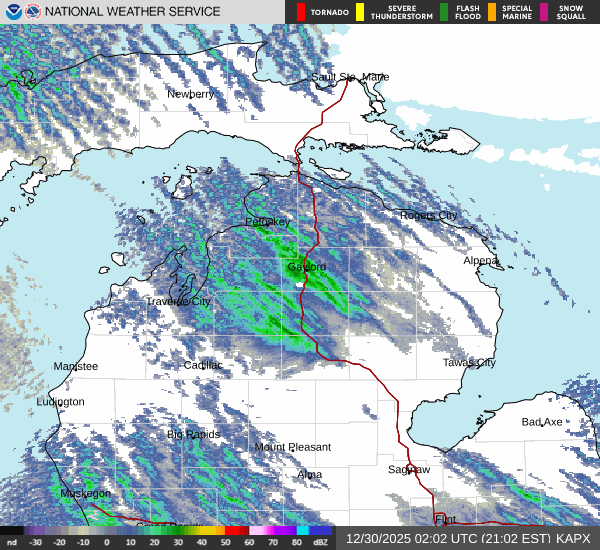Click the Petoskey label on the map
The width and height of the screenshot is (600, 550).
tap(267, 221)
